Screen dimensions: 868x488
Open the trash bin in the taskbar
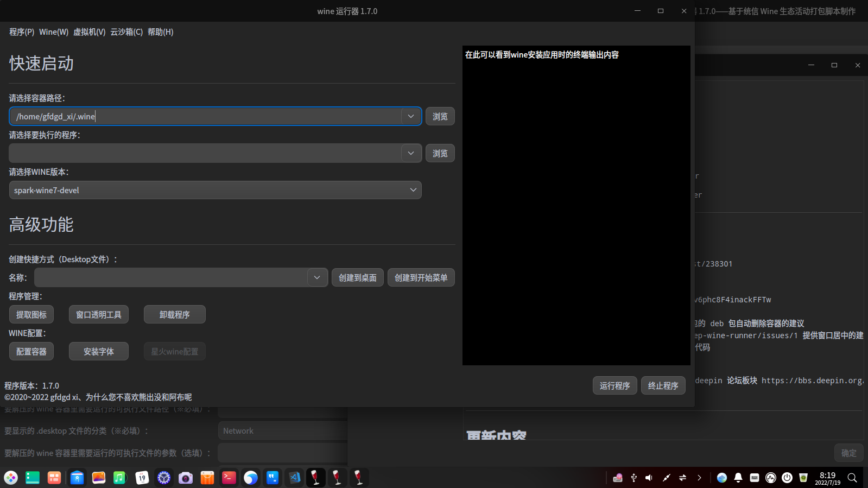[803, 478]
